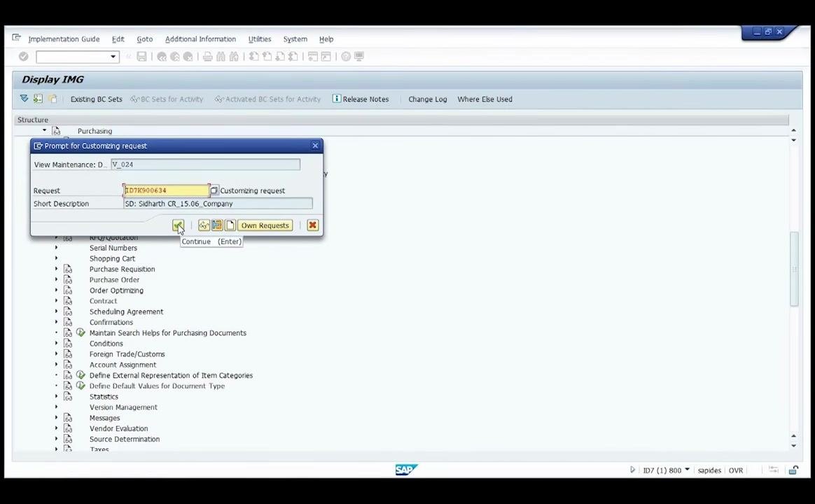Screen dimensions: 815x504
Task: Click the tree scrollbar down arrow at bottom
Action: click(x=793, y=446)
